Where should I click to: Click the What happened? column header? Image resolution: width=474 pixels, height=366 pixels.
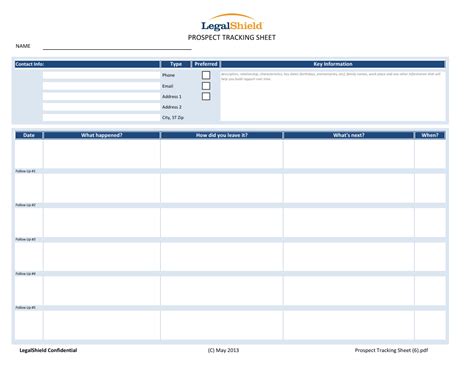point(102,135)
